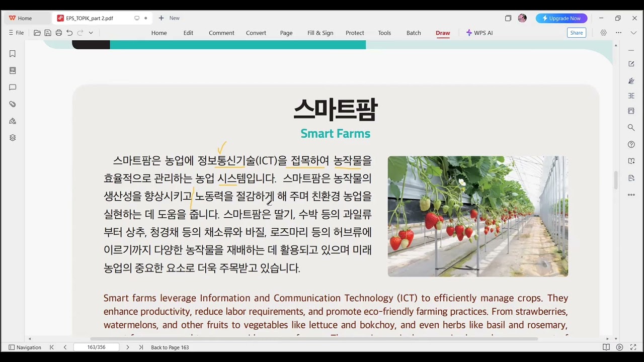The width and height of the screenshot is (644, 362).
Task: Open the Convert ribbon tab
Action: click(x=256, y=33)
